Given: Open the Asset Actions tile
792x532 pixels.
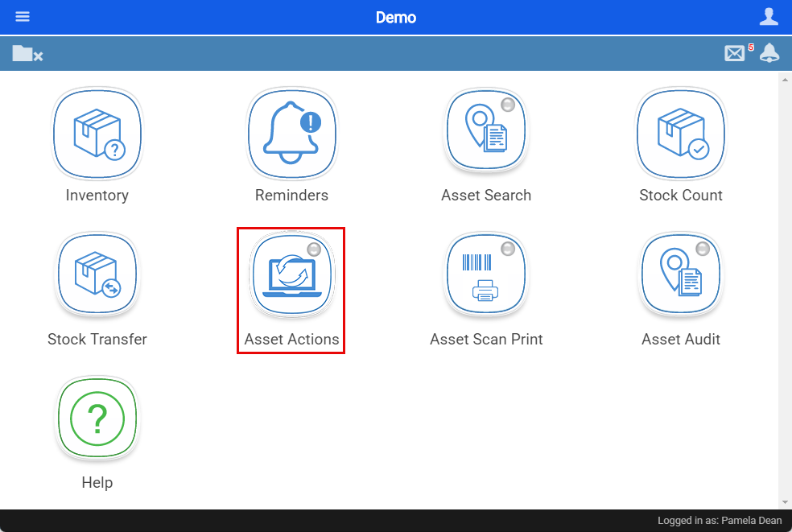Looking at the screenshot, I should point(291,274).
